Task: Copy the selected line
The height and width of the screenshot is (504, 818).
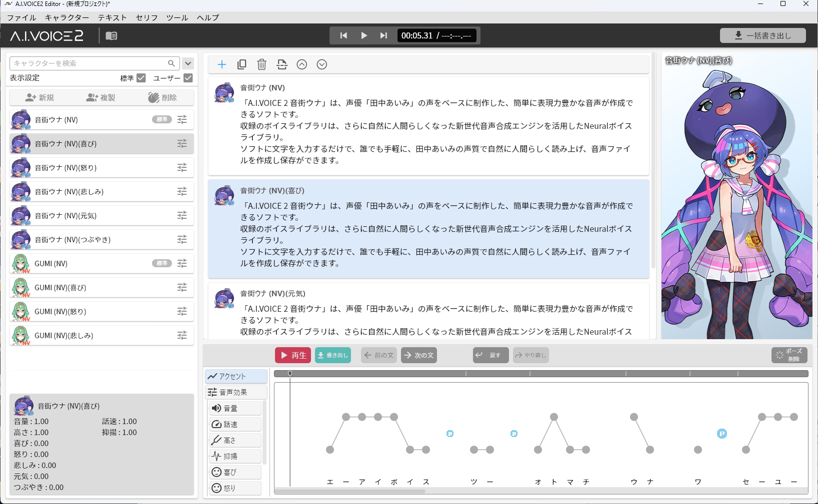Action: 242,64
